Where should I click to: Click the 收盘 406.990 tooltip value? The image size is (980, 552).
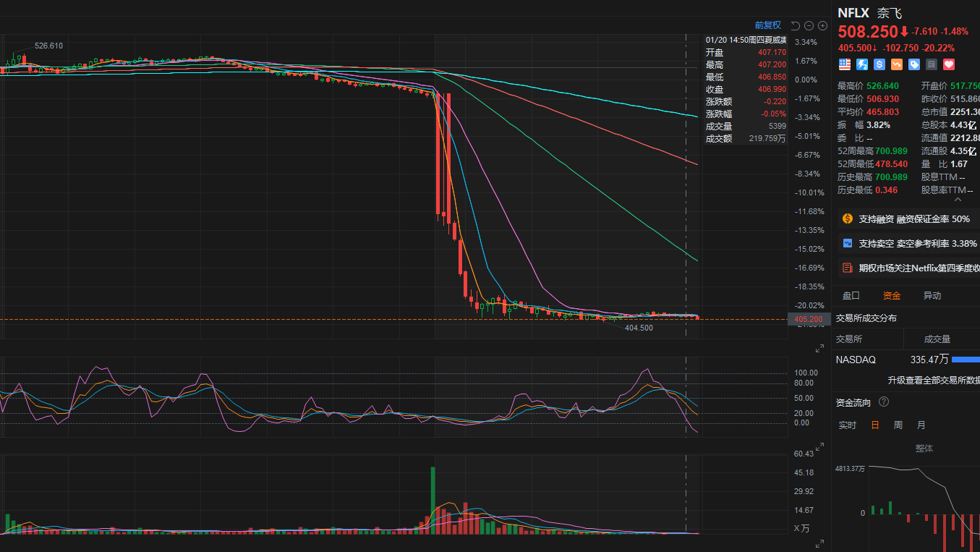coord(772,89)
